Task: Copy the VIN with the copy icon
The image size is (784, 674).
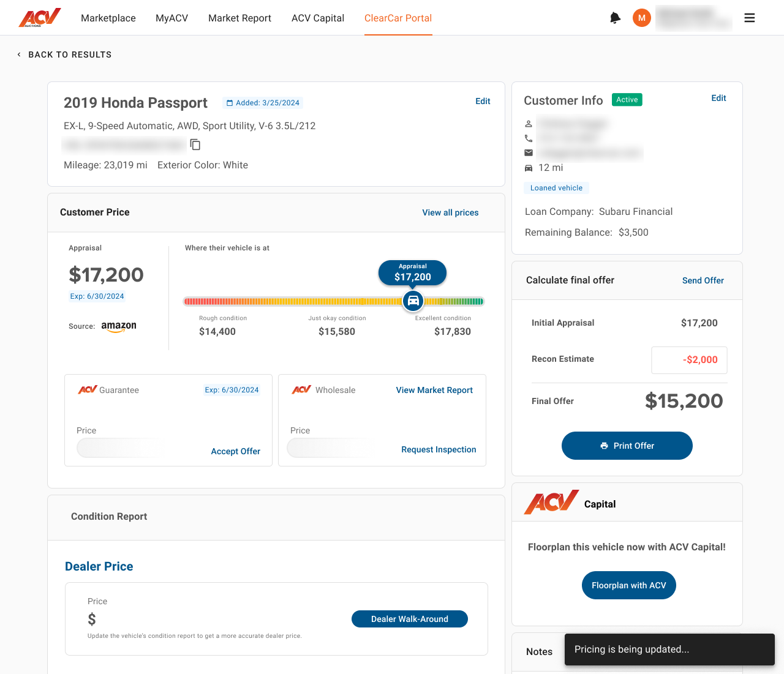Action: [195, 144]
